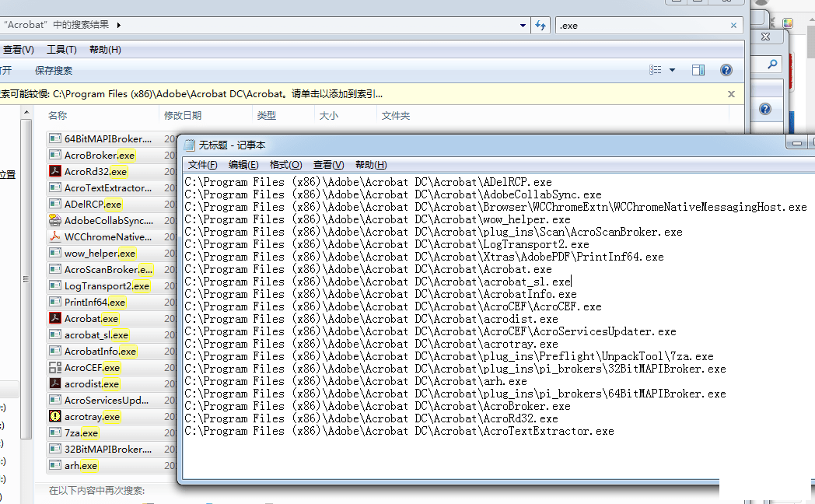Click the 保存搜索 button
The image size is (815, 504).
click(x=54, y=71)
